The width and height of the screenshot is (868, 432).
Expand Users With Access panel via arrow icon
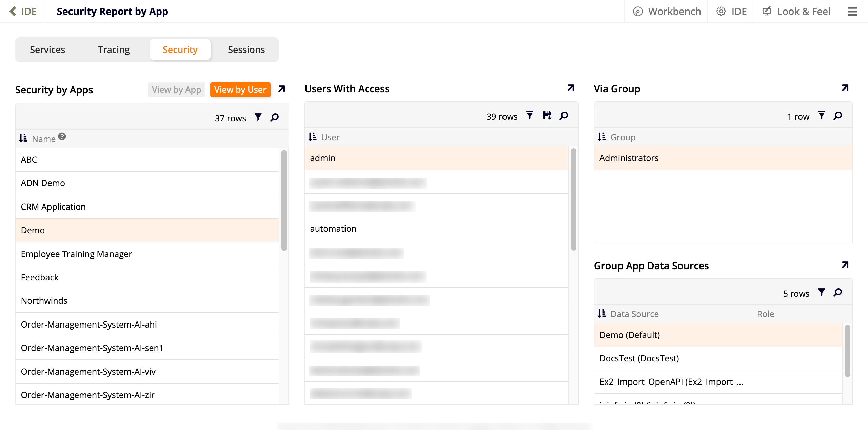571,88
